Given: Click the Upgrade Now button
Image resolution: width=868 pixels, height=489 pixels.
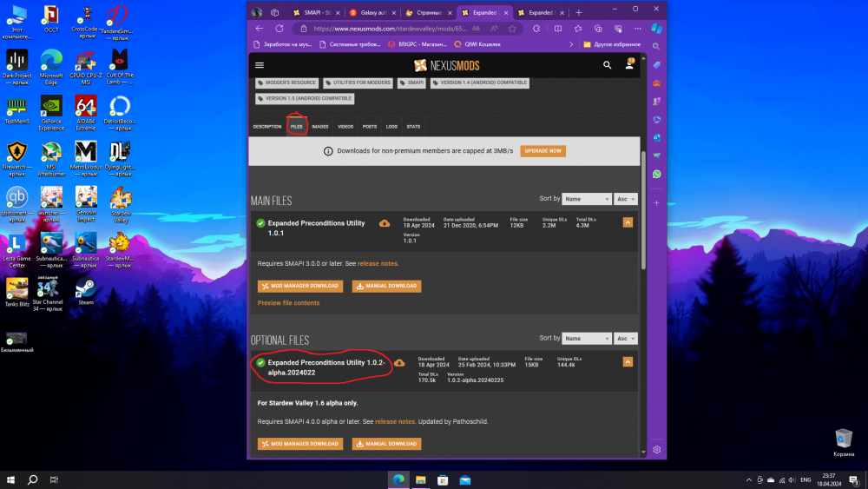Looking at the screenshot, I should (x=542, y=150).
